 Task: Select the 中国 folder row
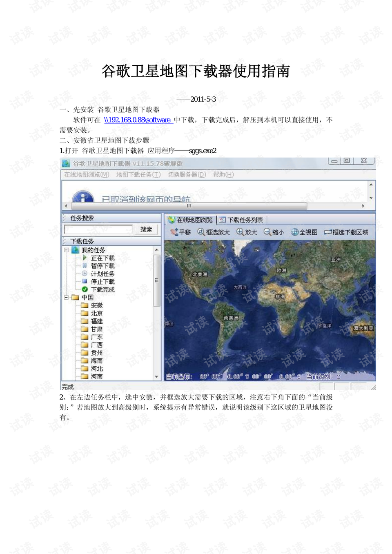[83, 298]
